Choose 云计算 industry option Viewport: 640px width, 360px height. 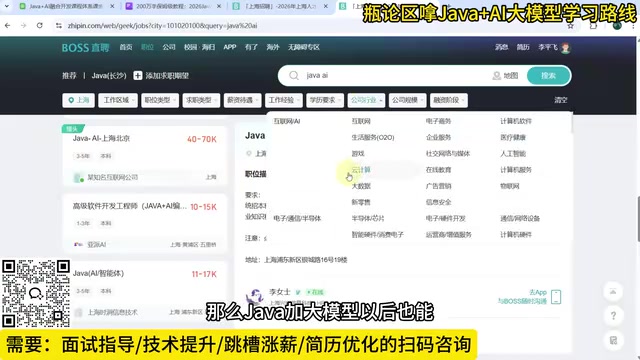361,170
